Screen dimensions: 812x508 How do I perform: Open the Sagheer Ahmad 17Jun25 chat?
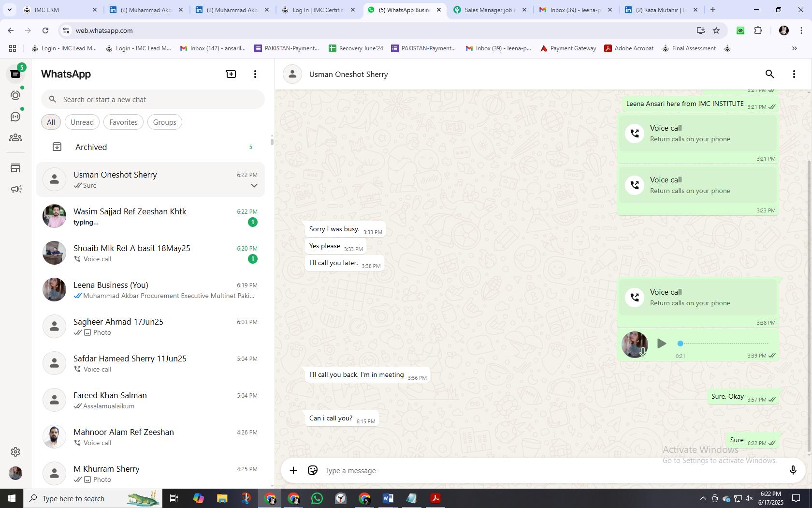[x=150, y=327]
